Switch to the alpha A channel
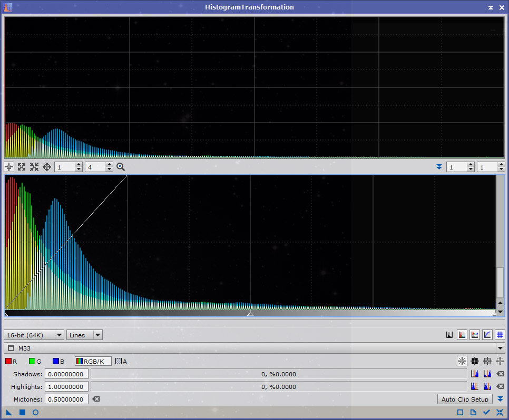 tap(121, 362)
